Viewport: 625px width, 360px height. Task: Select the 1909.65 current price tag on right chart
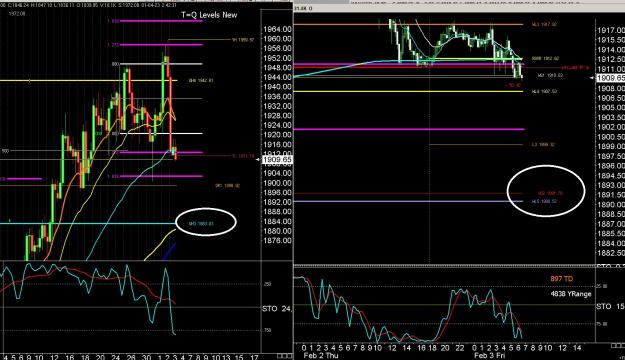point(611,78)
